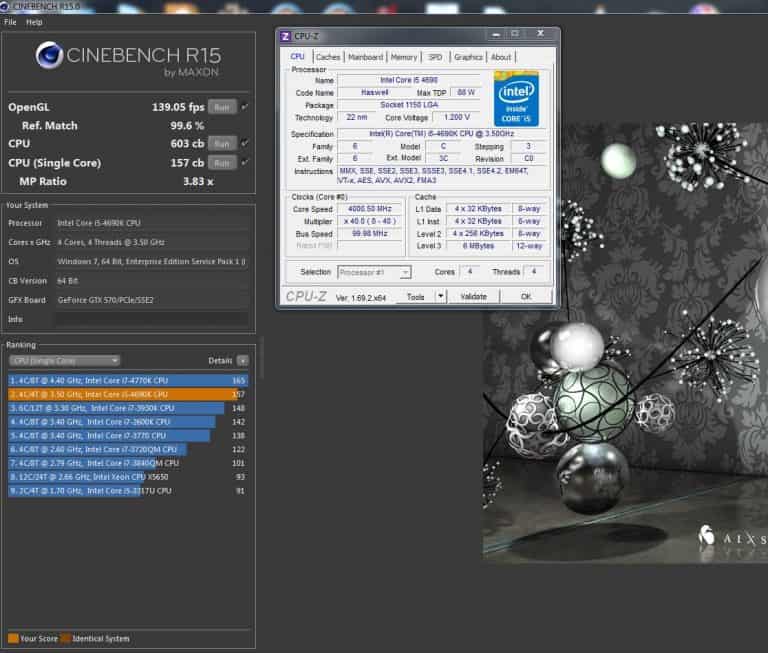Toggle the OpenGL test checkbox
The image size is (768, 653).
point(244,107)
